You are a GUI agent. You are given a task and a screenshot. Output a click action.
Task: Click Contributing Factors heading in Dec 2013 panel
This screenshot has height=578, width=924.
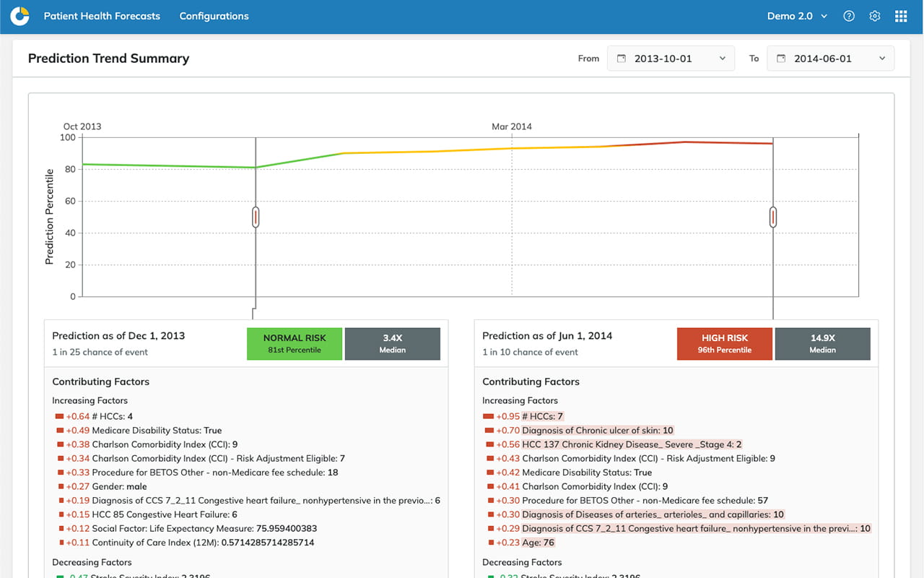coord(100,381)
